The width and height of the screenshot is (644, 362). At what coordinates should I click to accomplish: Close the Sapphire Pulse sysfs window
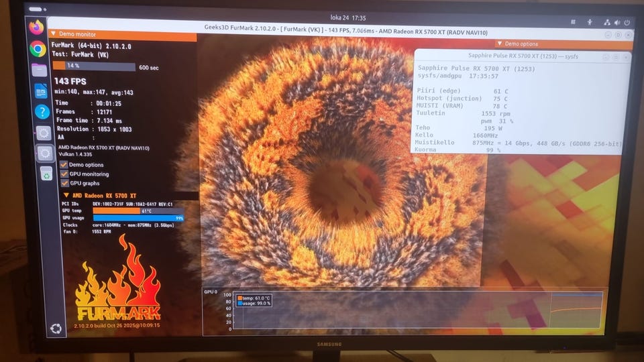tap(626, 58)
